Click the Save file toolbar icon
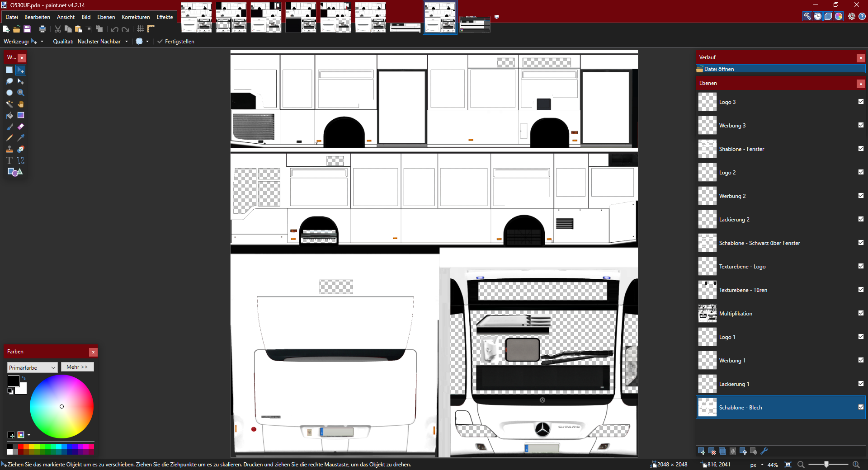Screen dimensions: 868x470 (x=27, y=29)
